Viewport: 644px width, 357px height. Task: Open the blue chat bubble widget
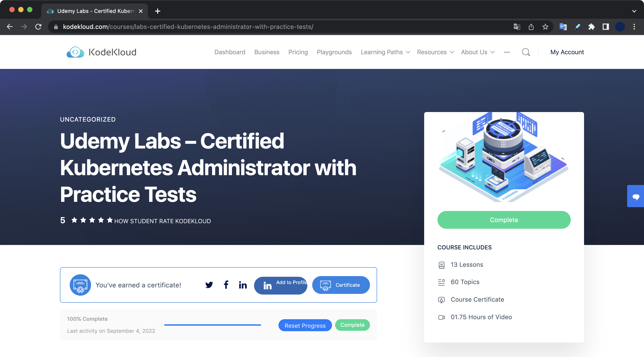pos(636,196)
